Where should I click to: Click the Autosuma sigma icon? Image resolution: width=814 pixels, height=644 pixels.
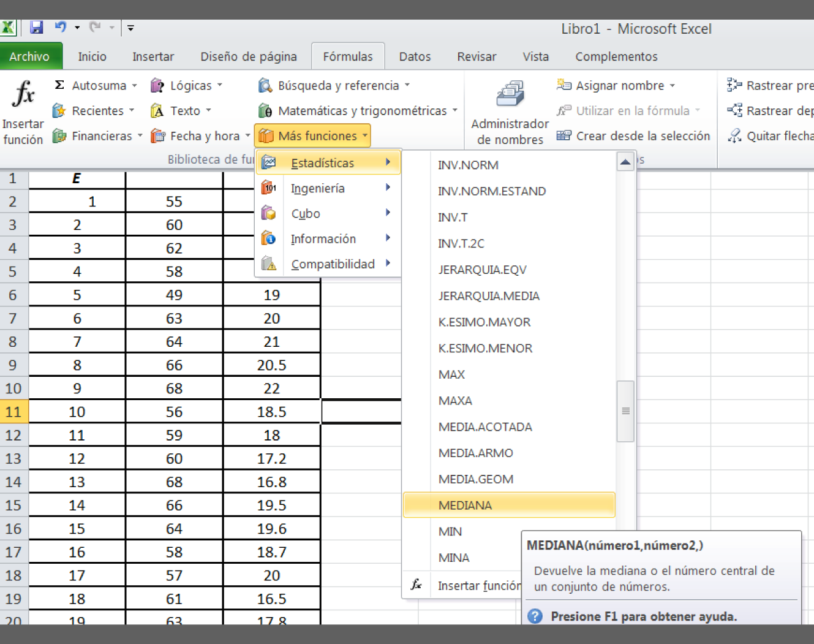pyautogui.click(x=59, y=85)
